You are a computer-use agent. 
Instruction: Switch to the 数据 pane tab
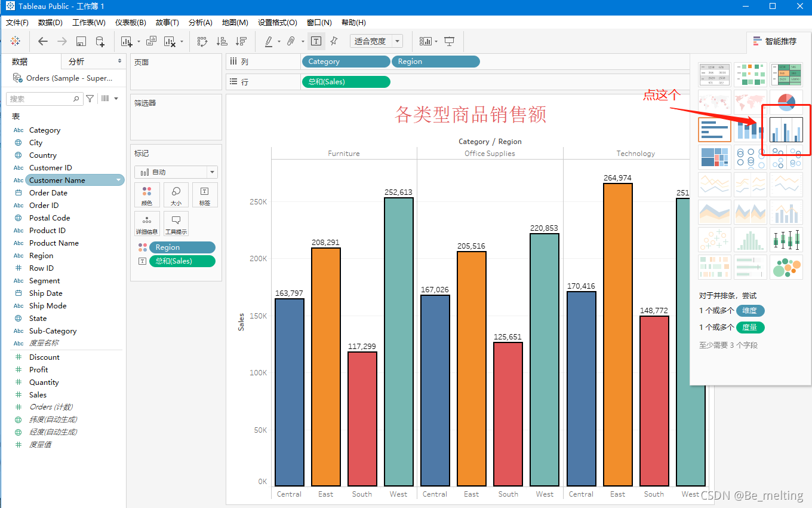click(20, 62)
